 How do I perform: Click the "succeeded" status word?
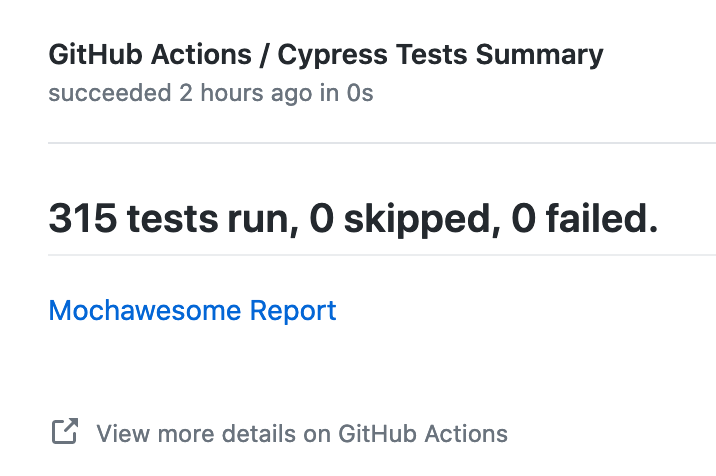(110, 93)
